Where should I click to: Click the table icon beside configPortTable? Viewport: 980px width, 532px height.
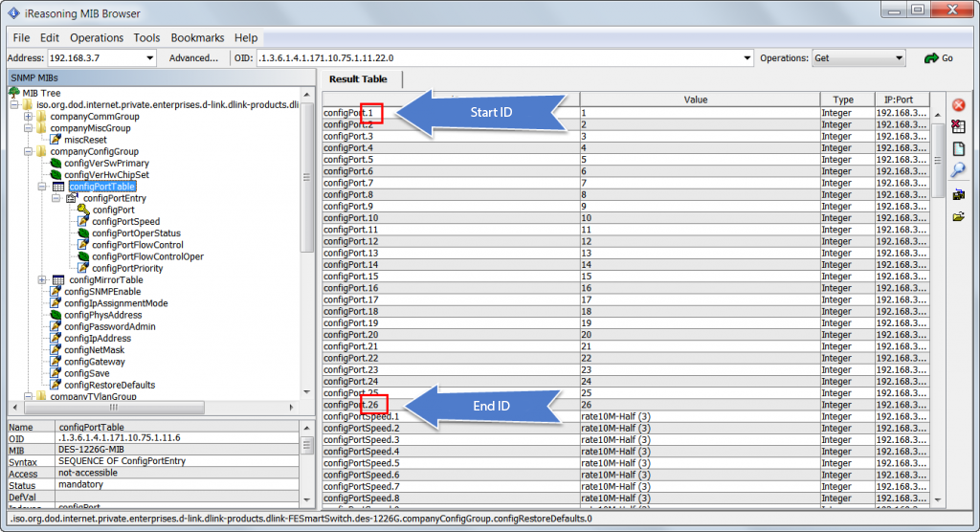tap(58, 187)
